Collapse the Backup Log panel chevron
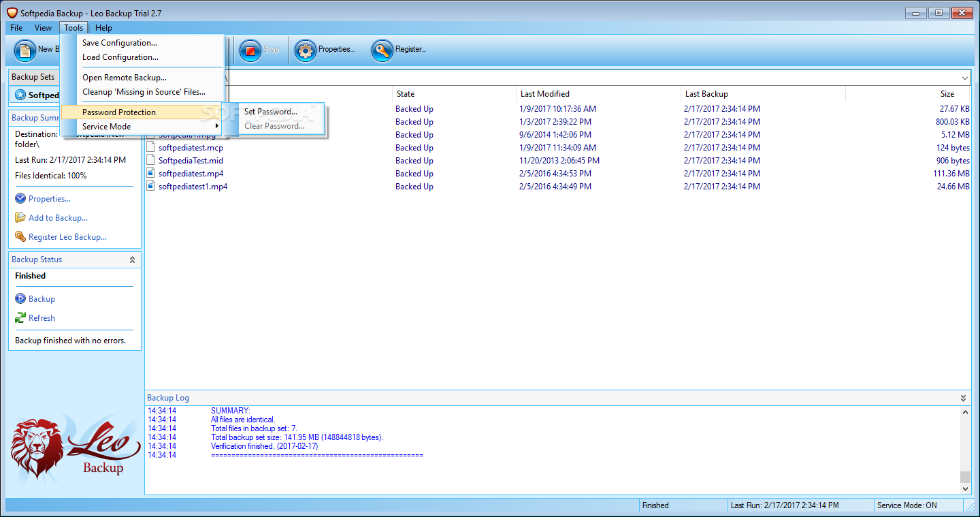 pyautogui.click(x=964, y=398)
